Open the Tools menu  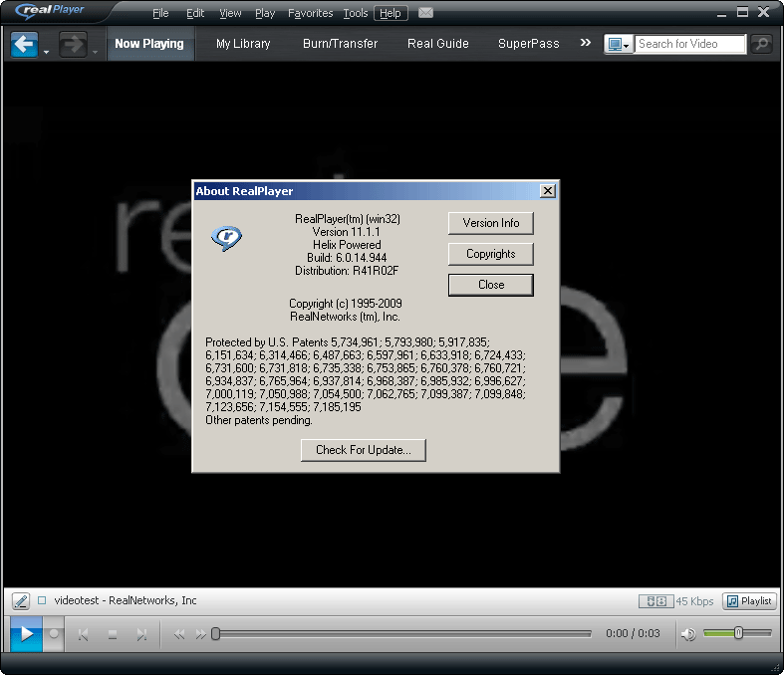coord(355,13)
